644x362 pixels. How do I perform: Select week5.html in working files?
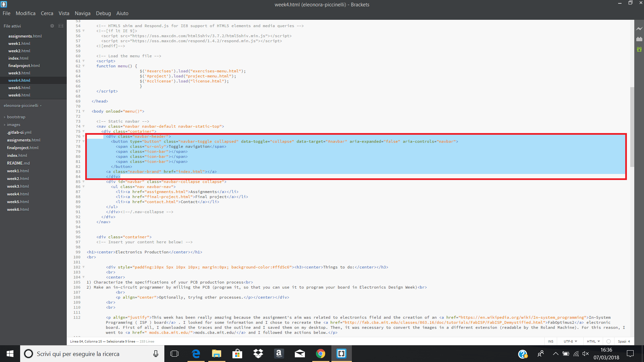33,88
